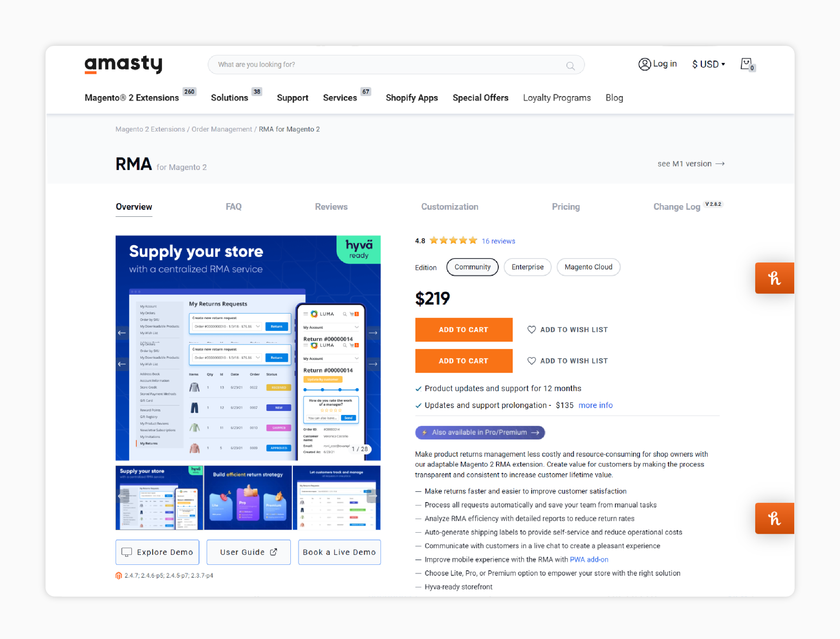Open the Magento 2 Extensions dropdown menu
Viewport: 840px width, 639px height.
click(132, 97)
